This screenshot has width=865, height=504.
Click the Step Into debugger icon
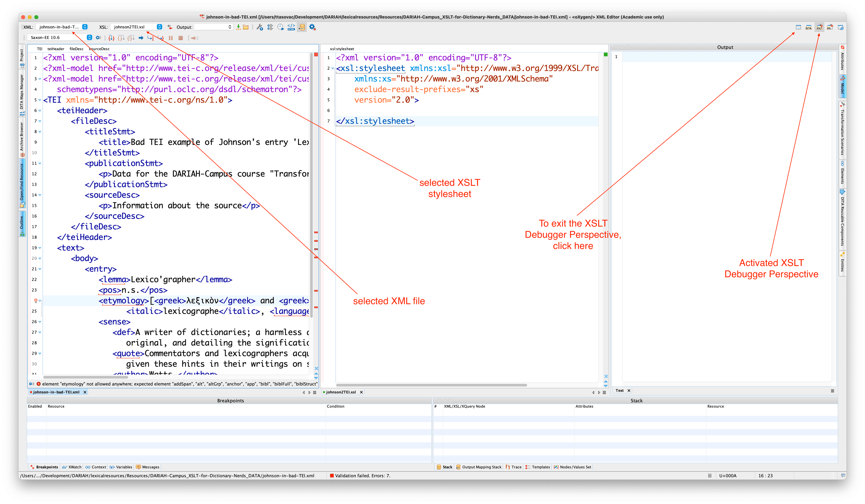point(111,38)
